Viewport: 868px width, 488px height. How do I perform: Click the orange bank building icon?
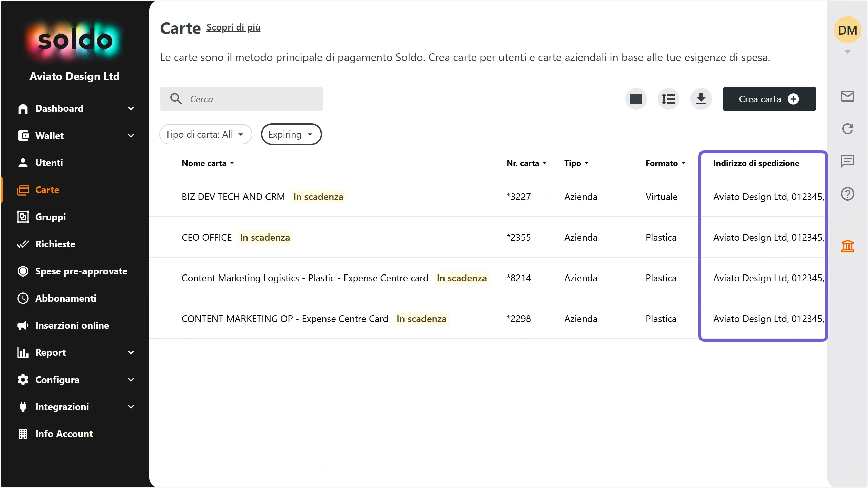(x=847, y=246)
